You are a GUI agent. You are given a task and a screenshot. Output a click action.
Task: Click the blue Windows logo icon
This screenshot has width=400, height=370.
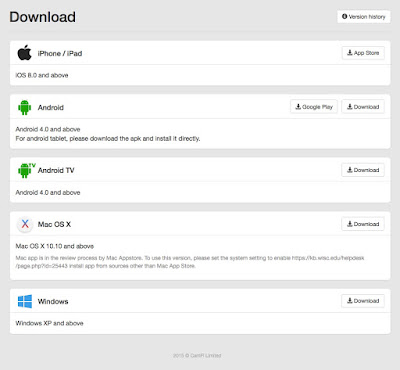(25, 301)
